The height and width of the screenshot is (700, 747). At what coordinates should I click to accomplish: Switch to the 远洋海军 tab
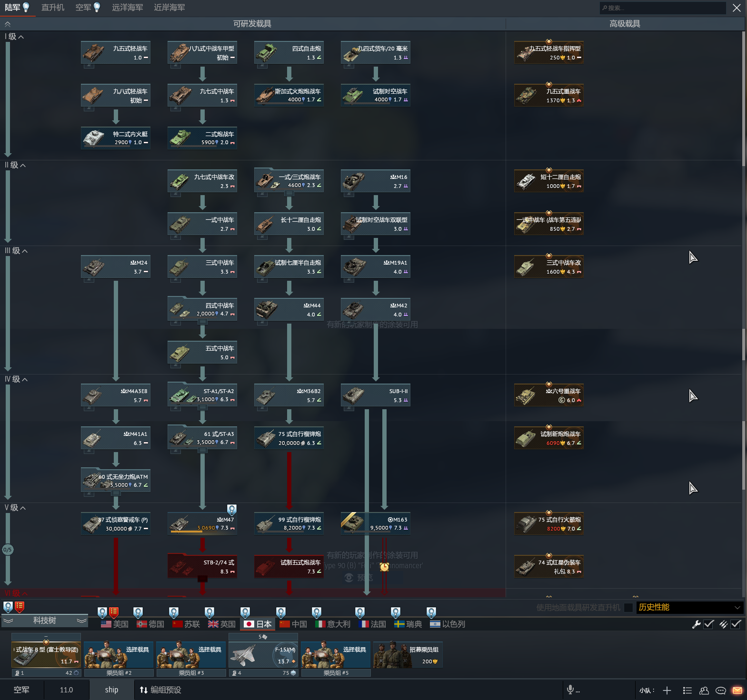(127, 8)
